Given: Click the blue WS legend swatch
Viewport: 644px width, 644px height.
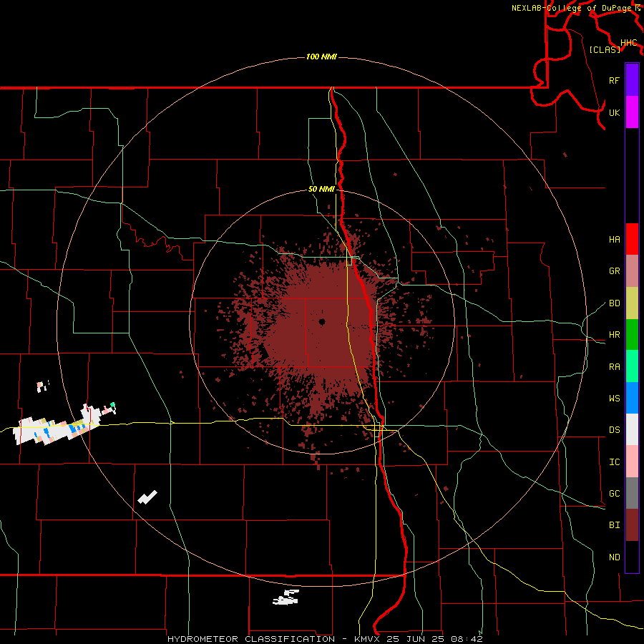Looking at the screenshot, I should [x=632, y=398].
